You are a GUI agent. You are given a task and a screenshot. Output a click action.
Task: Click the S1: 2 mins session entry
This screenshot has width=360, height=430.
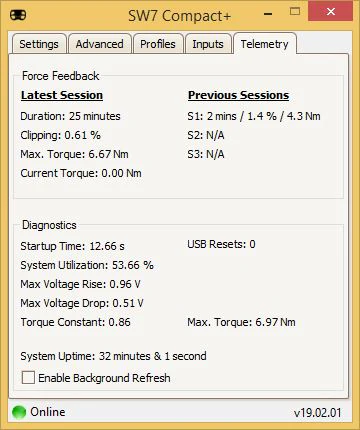coord(254,116)
